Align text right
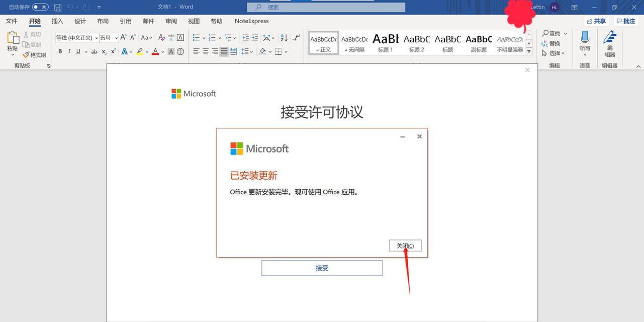The image size is (644, 322). click(215, 51)
